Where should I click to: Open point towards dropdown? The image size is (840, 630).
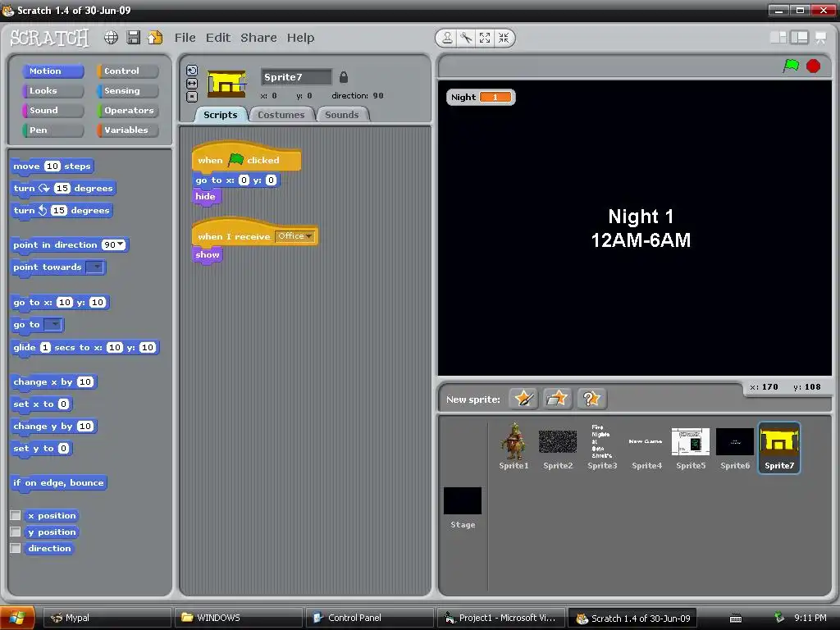coord(95,267)
